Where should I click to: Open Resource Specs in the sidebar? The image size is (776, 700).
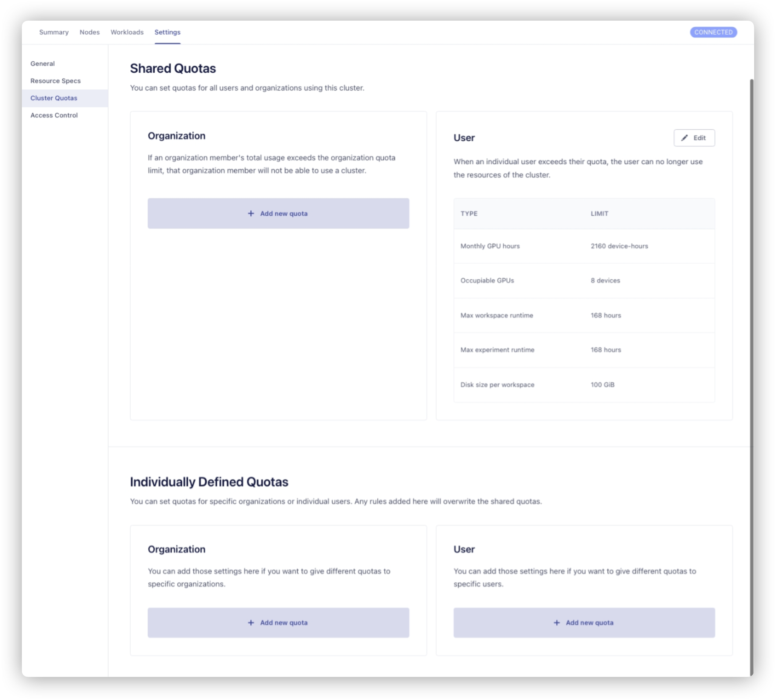[x=55, y=81]
